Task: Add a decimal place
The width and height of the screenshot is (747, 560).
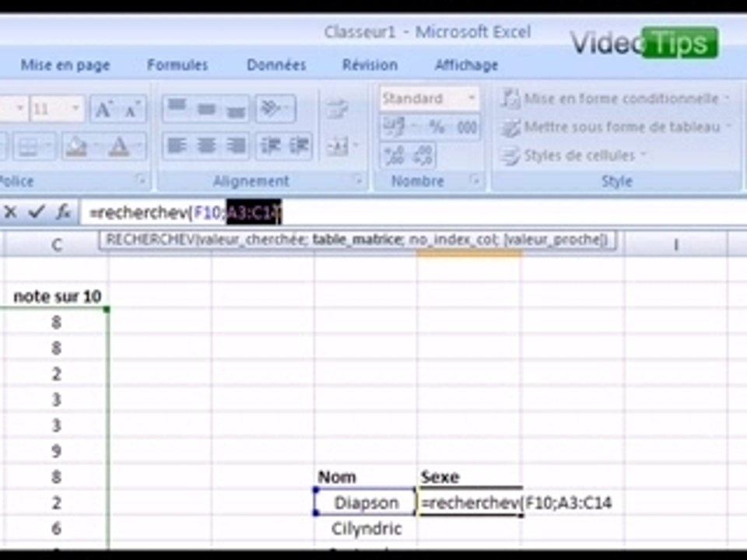Action: (x=395, y=156)
